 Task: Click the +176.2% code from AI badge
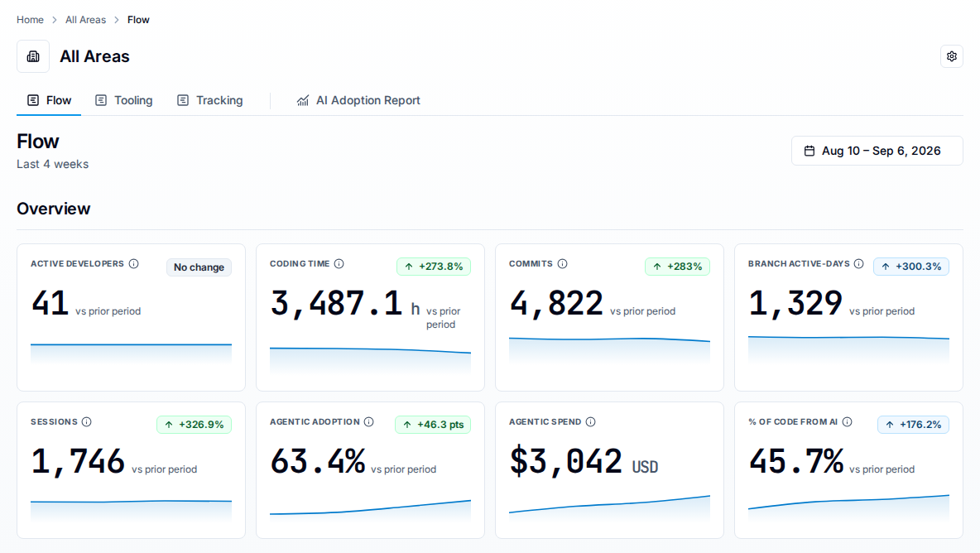pos(914,425)
